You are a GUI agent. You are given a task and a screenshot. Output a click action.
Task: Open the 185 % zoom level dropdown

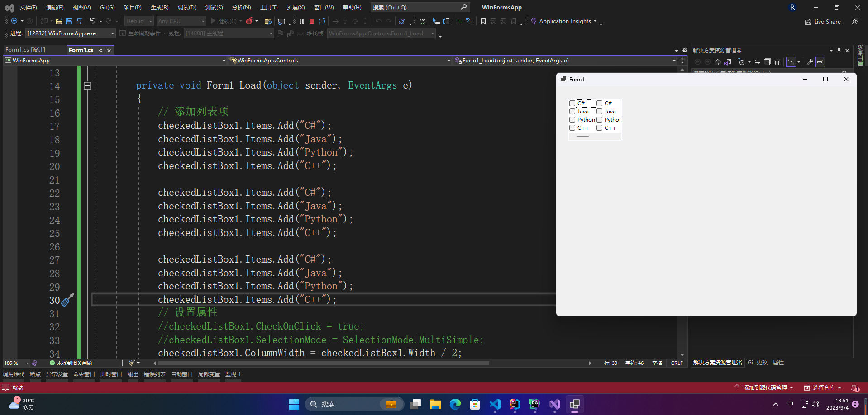coord(16,363)
